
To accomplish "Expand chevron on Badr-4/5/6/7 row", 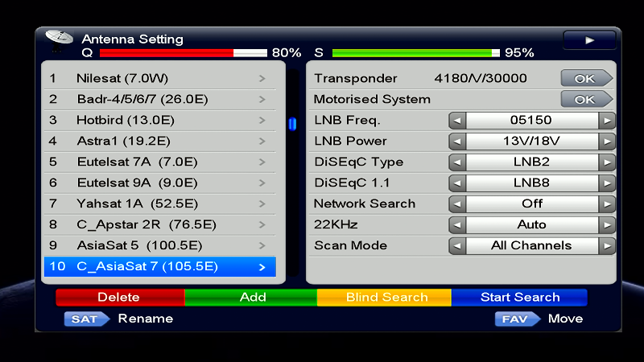I will (x=262, y=99).
